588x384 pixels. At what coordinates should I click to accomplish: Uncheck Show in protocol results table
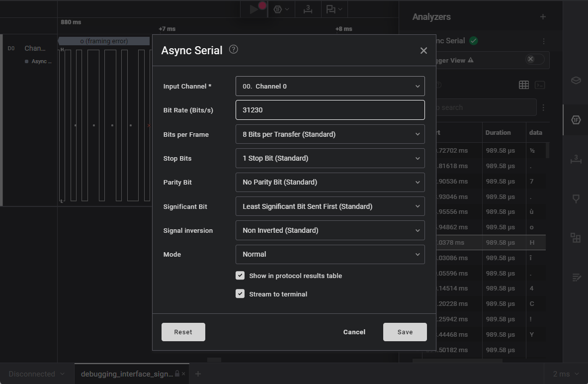click(240, 276)
